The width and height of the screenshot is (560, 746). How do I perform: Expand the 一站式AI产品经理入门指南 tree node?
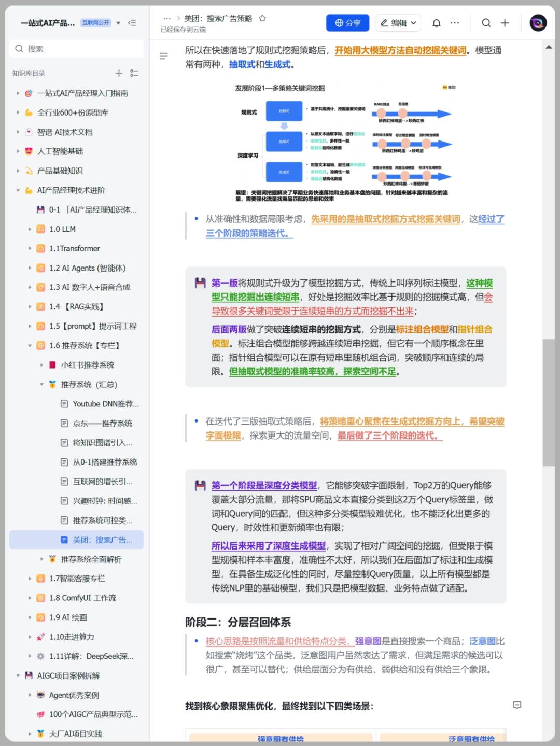click(18, 93)
